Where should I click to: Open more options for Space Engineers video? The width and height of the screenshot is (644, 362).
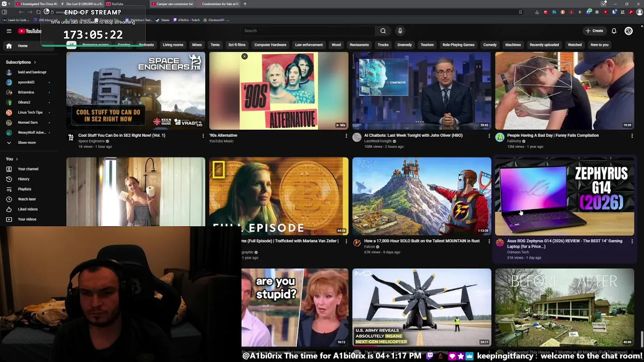203,136
